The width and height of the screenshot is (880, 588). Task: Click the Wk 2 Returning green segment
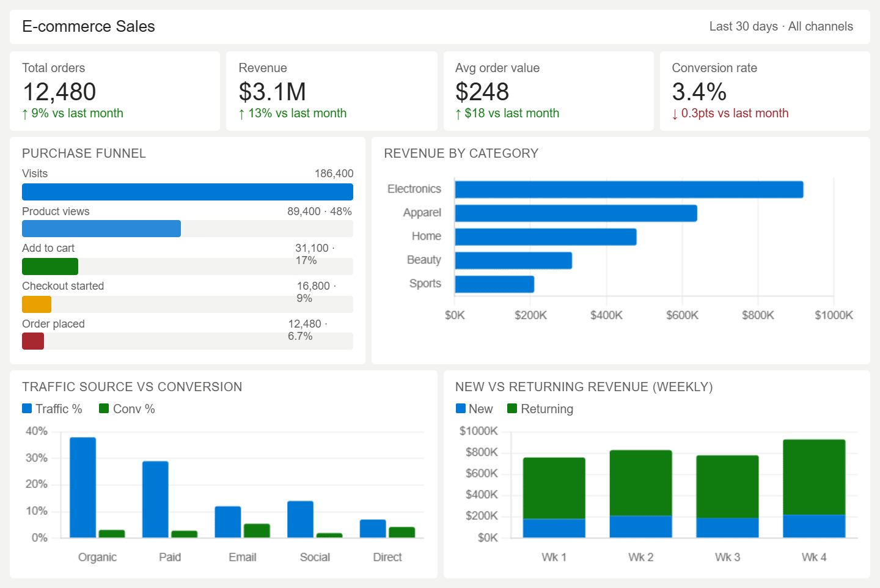click(641, 483)
